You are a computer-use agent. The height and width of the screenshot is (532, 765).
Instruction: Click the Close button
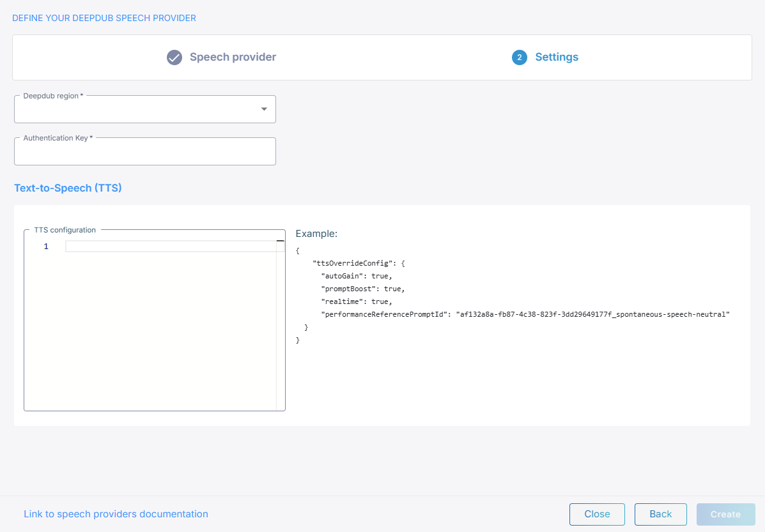[597, 514]
